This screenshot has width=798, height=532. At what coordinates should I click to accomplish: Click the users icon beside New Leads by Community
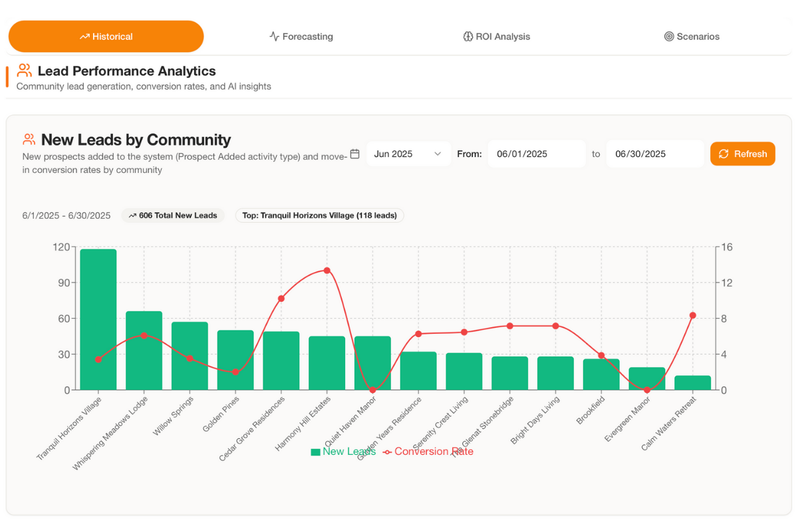coord(29,140)
